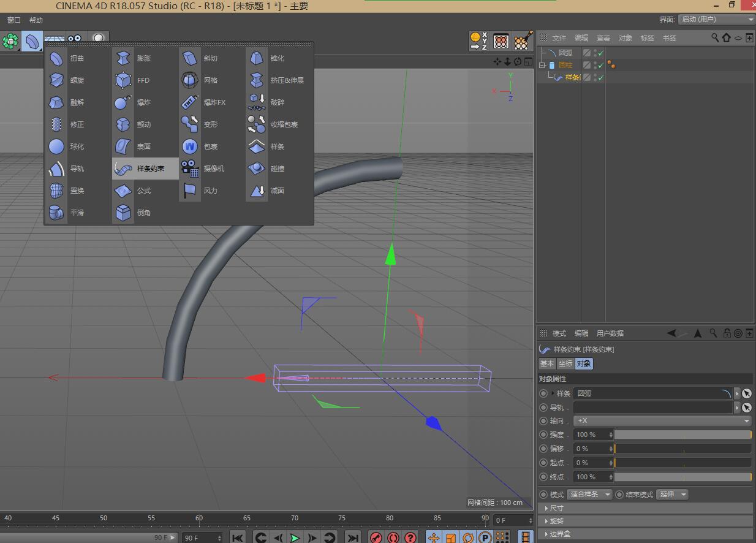The width and height of the screenshot is (756, 543).
Task: Expand the 尺寸 section
Action: pos(556,508)
